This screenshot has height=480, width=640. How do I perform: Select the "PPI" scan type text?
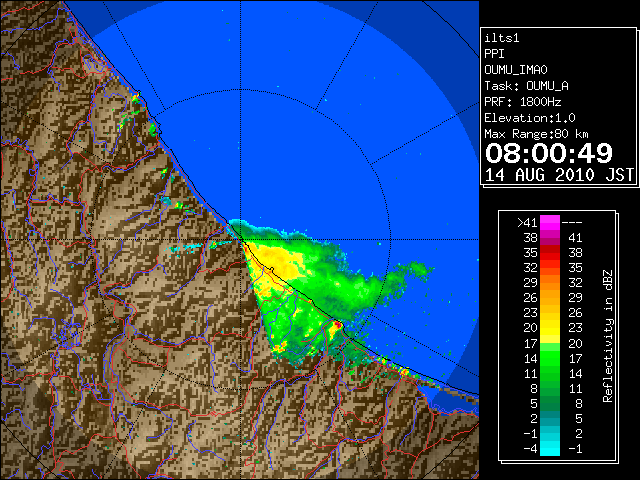point(494,54)
